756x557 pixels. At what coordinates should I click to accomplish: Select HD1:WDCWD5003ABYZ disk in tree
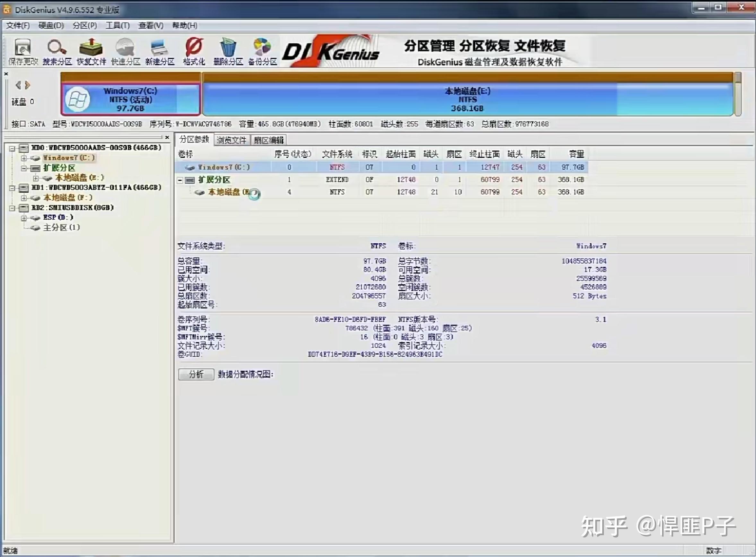coord(96,187)
